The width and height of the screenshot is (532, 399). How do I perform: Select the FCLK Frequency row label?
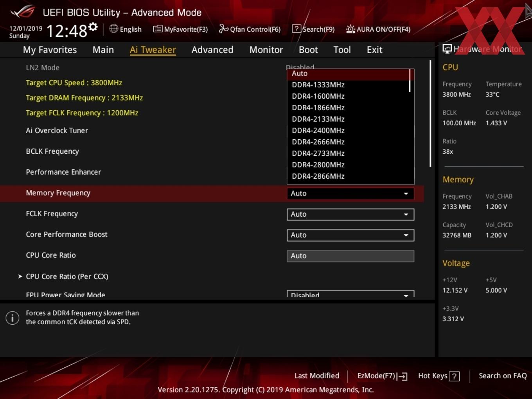[x=52, y=214]
